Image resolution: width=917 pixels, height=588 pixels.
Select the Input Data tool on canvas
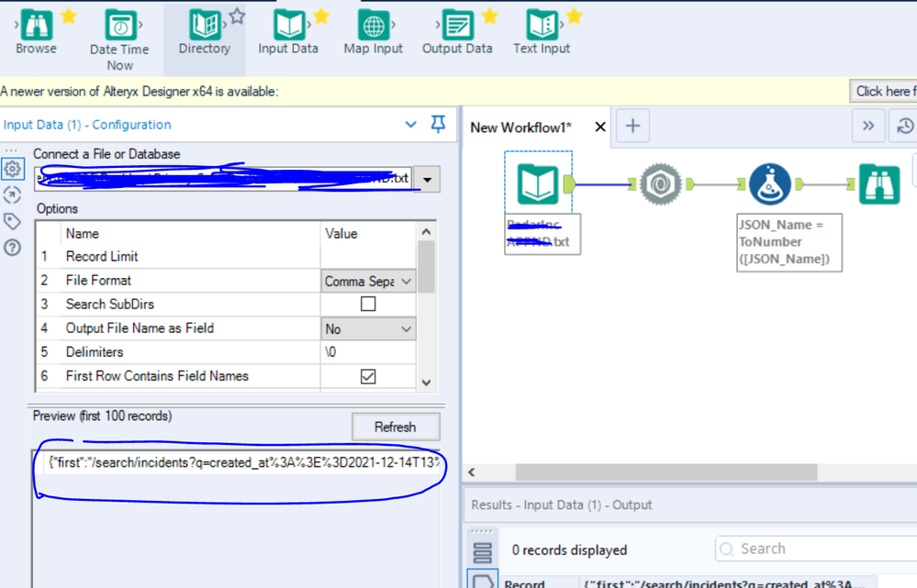click(538, 184)
